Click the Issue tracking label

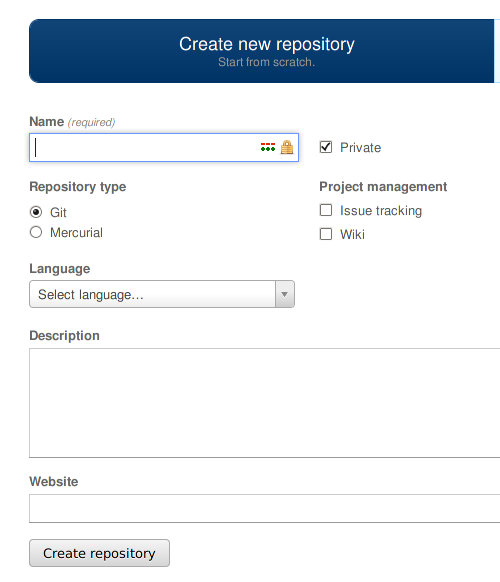click(381, 211)
